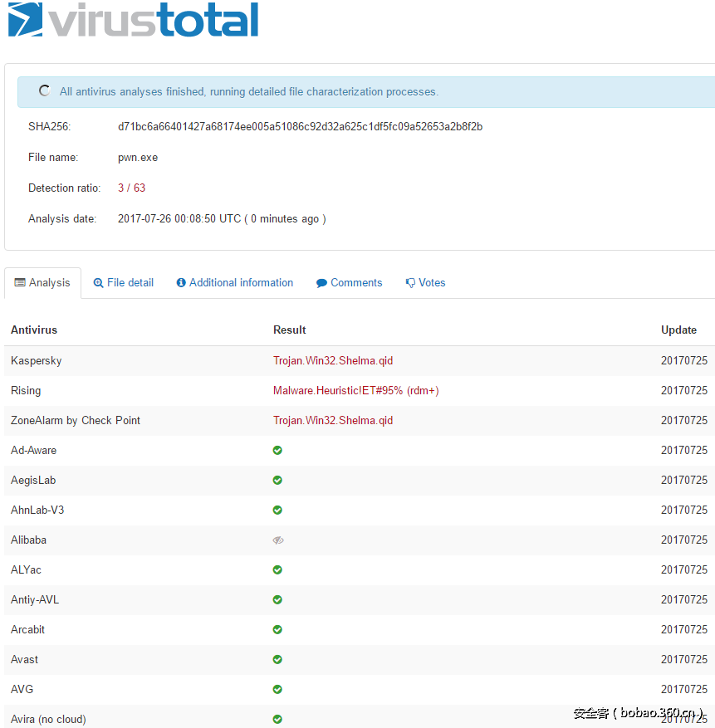Click the Alibaba update date 20170725

pyautogui.click(x=684, y=540)
